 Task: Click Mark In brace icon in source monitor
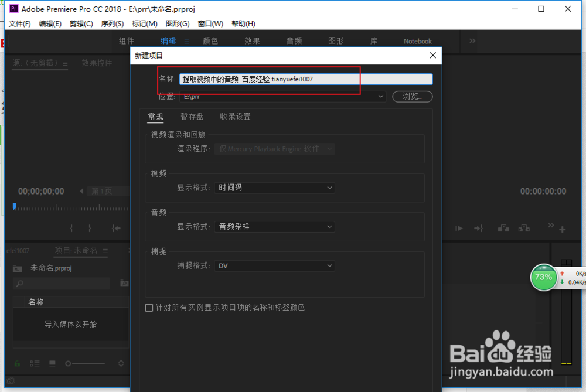point(71,228)
